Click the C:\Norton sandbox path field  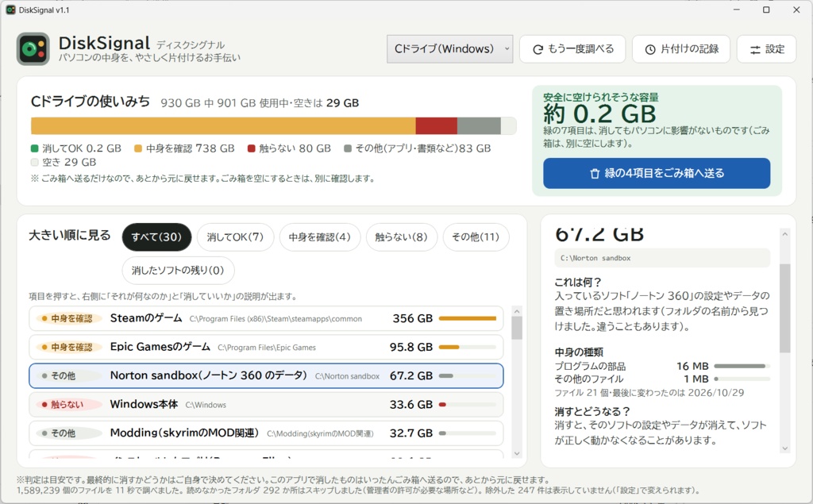click(662, 258)
